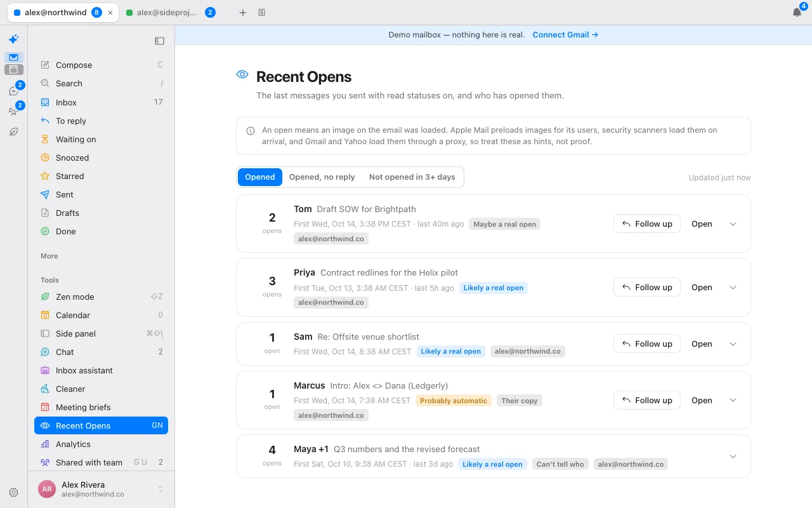
Task: Click the split view icon in tab bar
Action: (262, 12)
